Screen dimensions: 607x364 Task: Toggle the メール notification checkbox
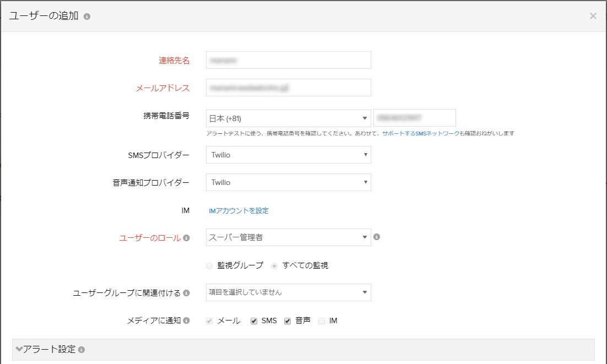click(209, 321)
